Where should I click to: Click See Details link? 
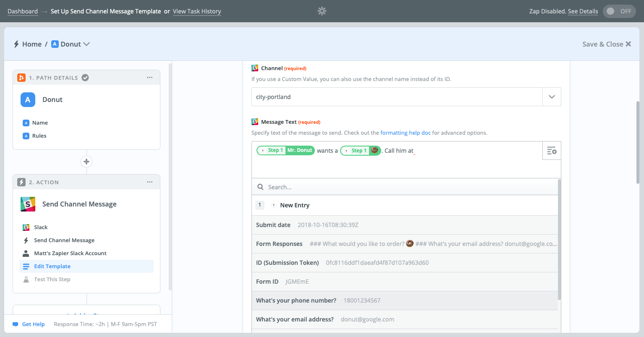[x=583, y=11]
